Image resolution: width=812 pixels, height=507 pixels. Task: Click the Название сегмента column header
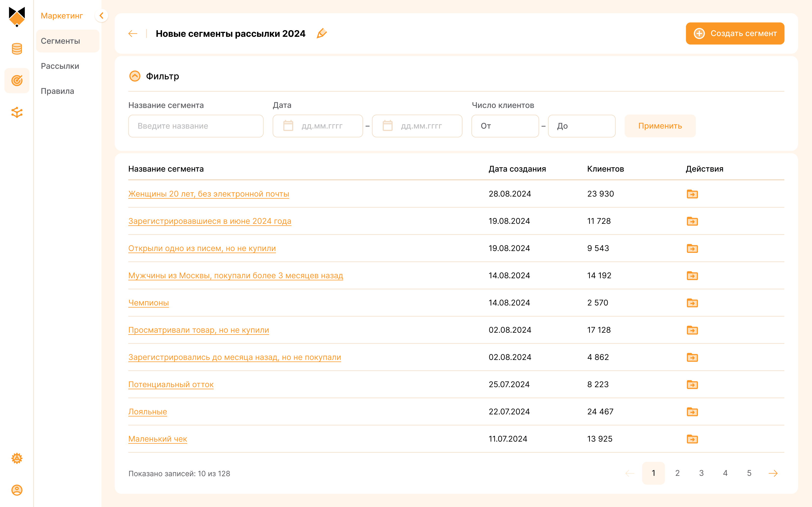click(166, 169)
